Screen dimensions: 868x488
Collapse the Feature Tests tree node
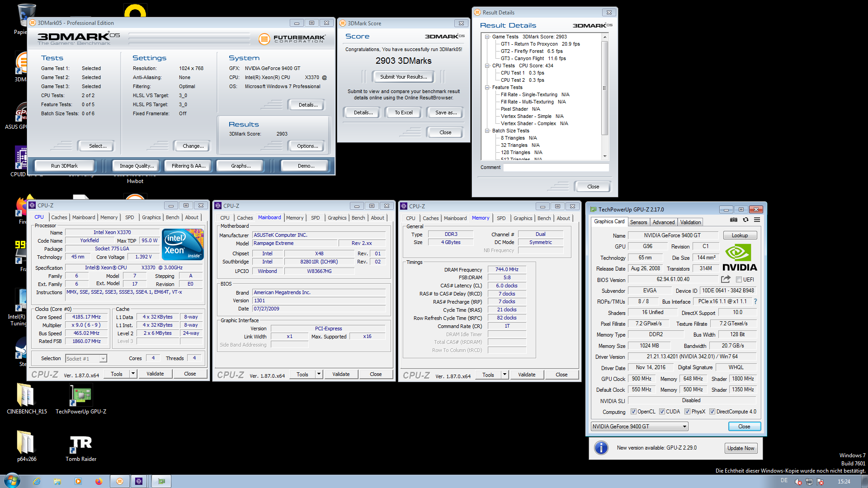(x=487, y=87)
